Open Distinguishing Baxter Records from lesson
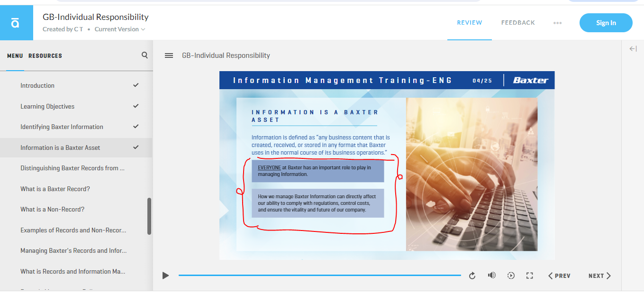The image size is (644, 295). coord(76,168)
